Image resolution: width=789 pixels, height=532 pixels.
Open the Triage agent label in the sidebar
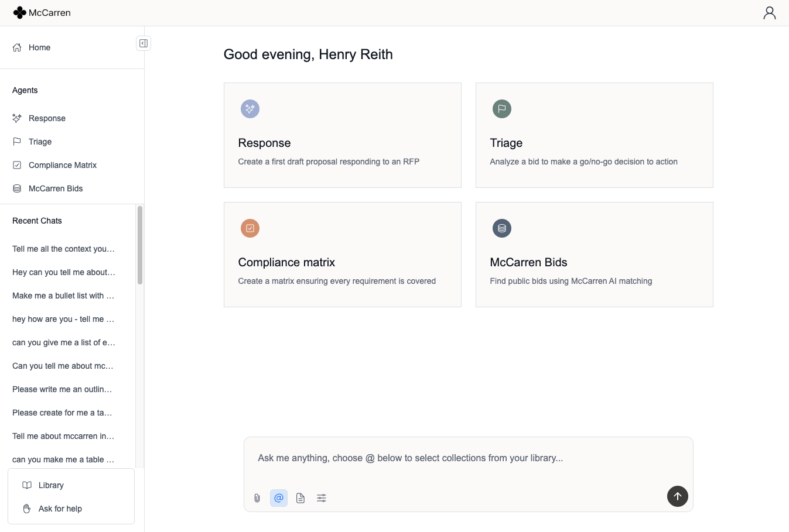click(40, 142)
